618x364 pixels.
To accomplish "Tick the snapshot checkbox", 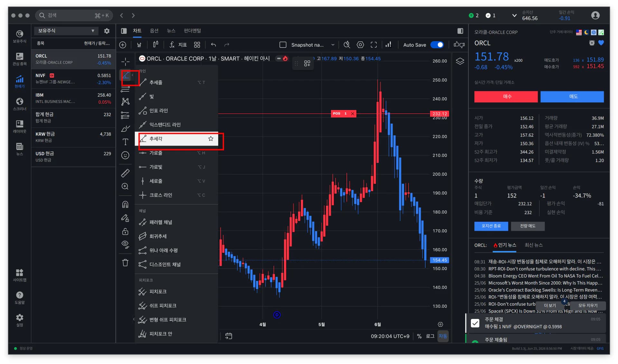I will tap(283, 45).
